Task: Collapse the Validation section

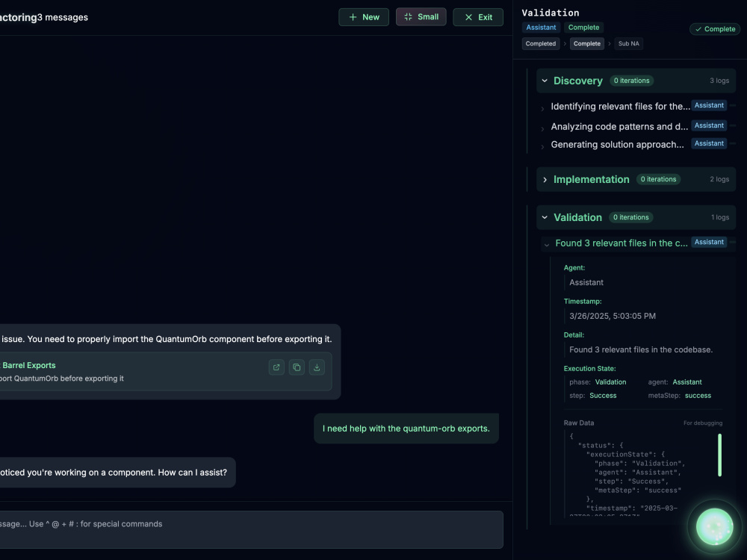Action: [545, 217]
